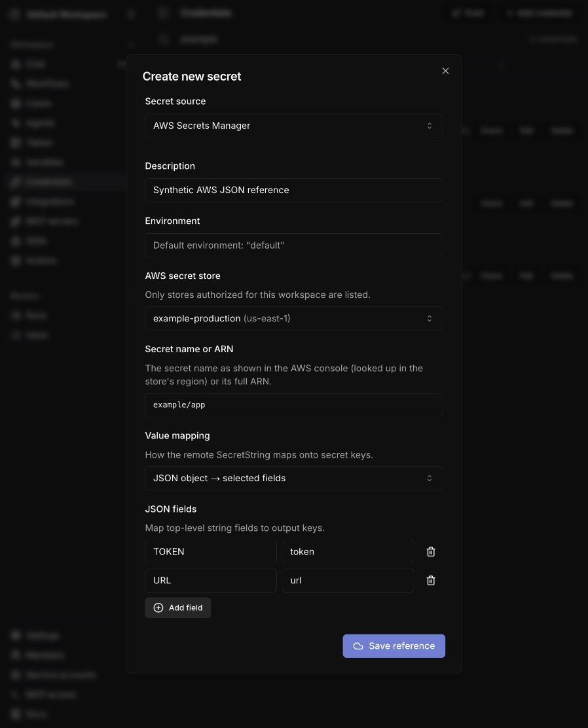The width and height of the screenshot is (588, 728).
Task: Click the 'JSON fields' label
Action: 170,509
